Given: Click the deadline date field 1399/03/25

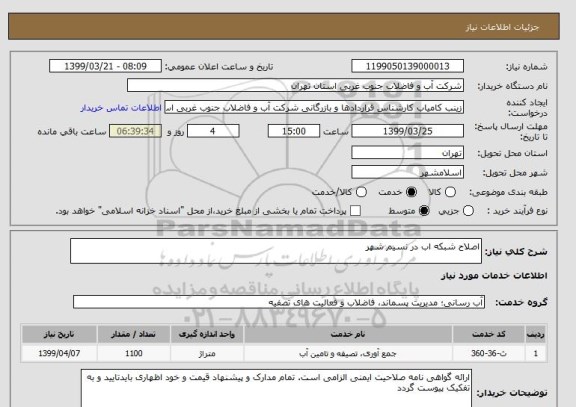Looking at the screenshot, I should tap(407, 131).
